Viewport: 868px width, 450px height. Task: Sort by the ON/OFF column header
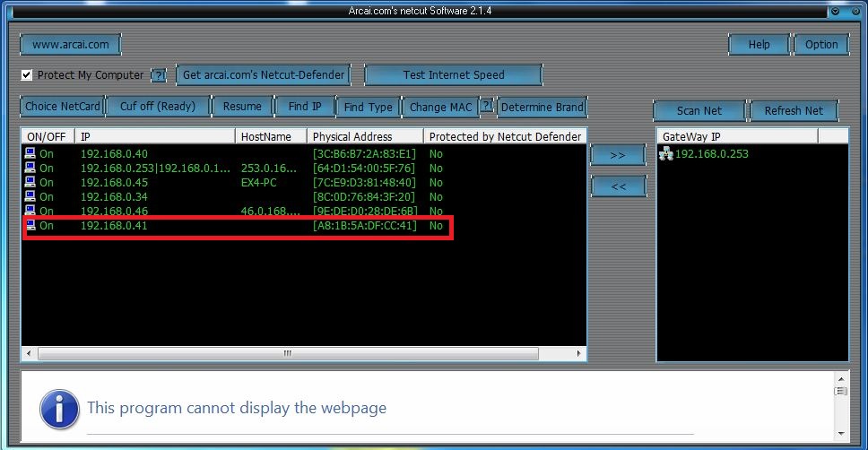48,136
